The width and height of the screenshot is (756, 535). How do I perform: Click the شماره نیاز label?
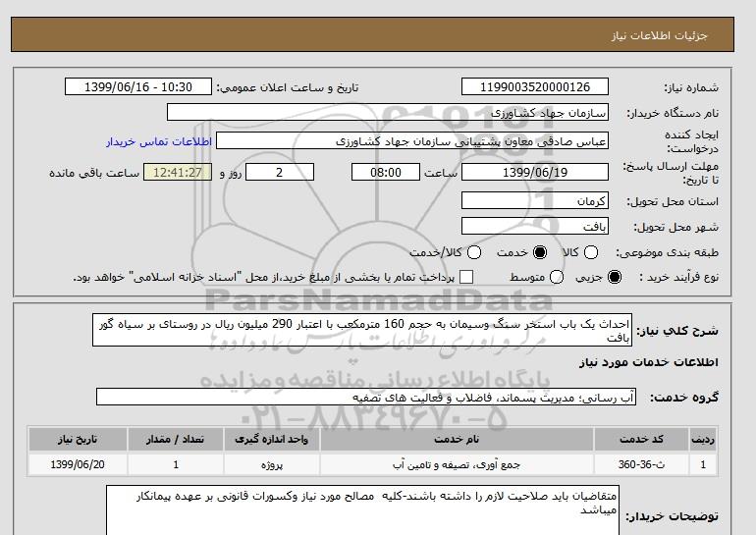[691, 87]
